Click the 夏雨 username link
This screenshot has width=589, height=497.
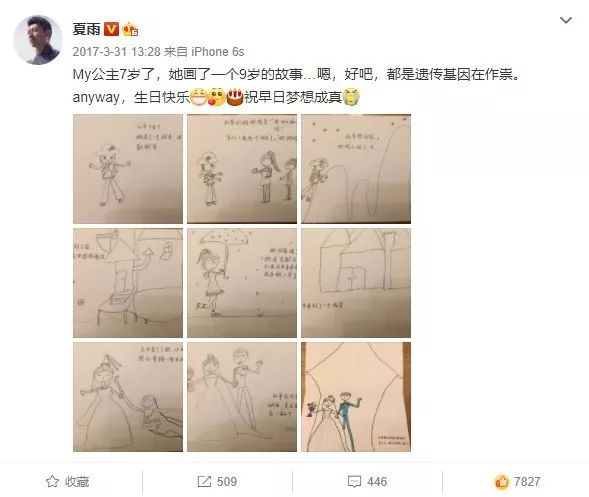coord(86,29)
